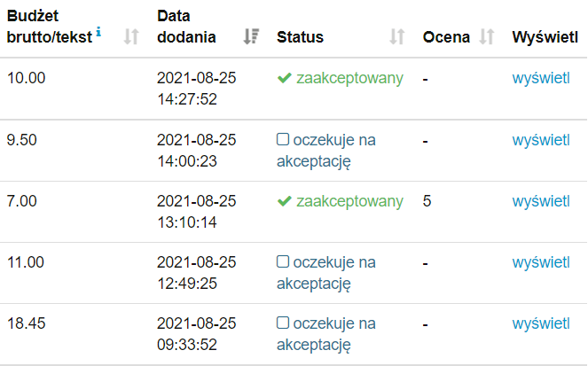Sort by Budżet brutto/tekst column arrows

click(131, 37)
